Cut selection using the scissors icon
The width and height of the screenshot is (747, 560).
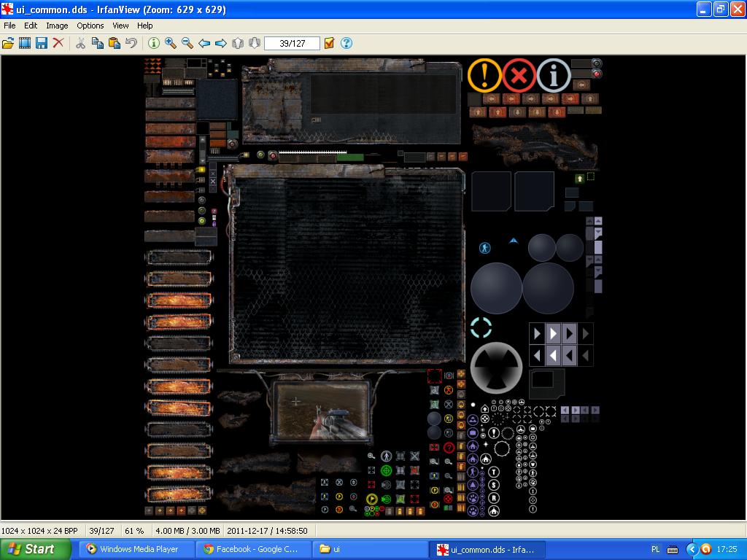tap(80, 43)
